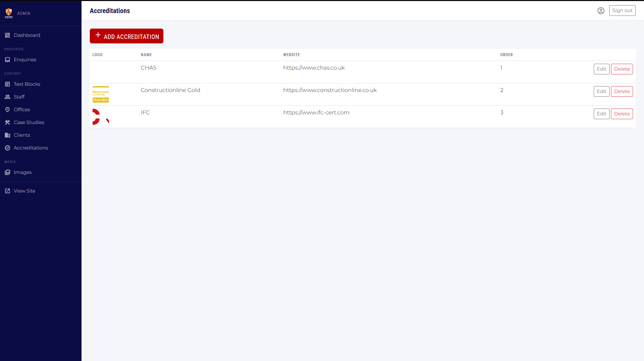
Task: Click the Case Studies tools icon
Action: tap(7, 122)
